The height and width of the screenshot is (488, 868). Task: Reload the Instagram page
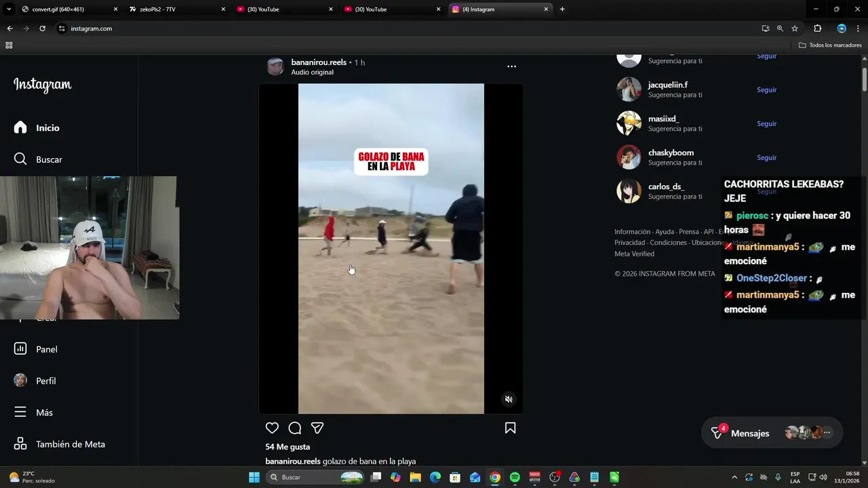(42, 28)
